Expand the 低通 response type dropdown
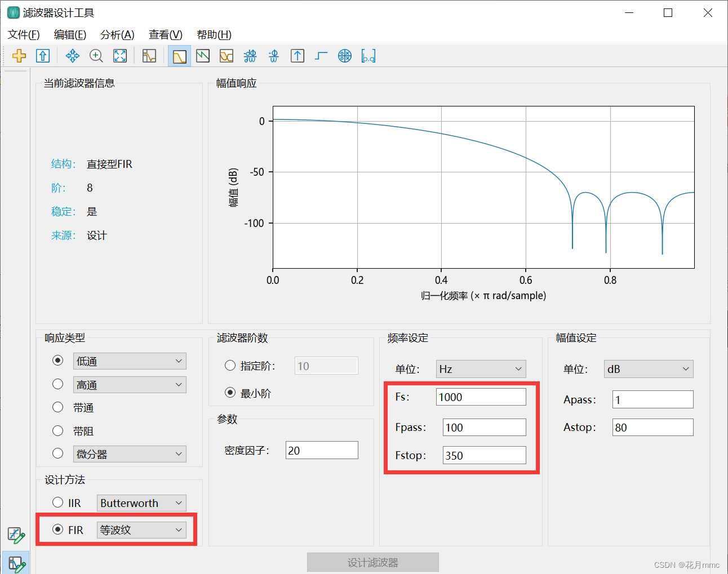 130,361
